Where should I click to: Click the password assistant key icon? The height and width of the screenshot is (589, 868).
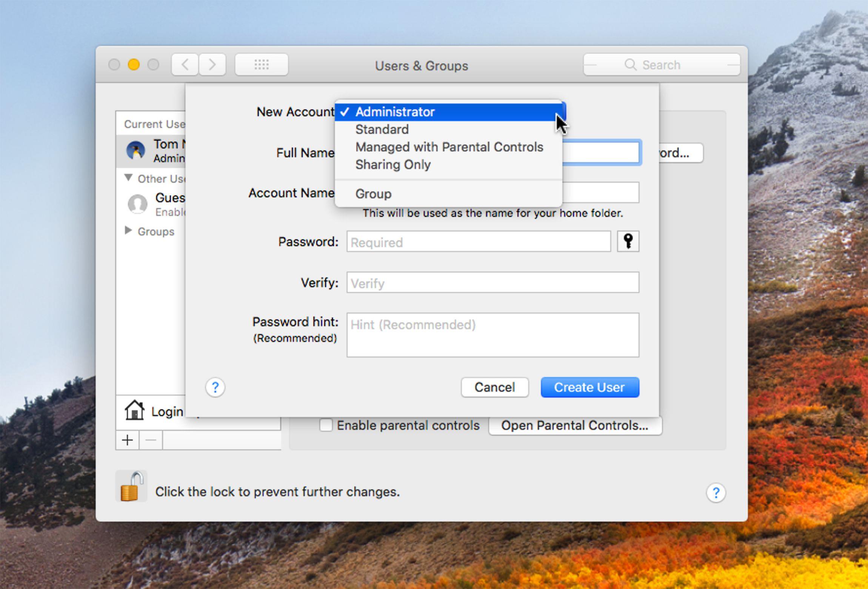628,241
